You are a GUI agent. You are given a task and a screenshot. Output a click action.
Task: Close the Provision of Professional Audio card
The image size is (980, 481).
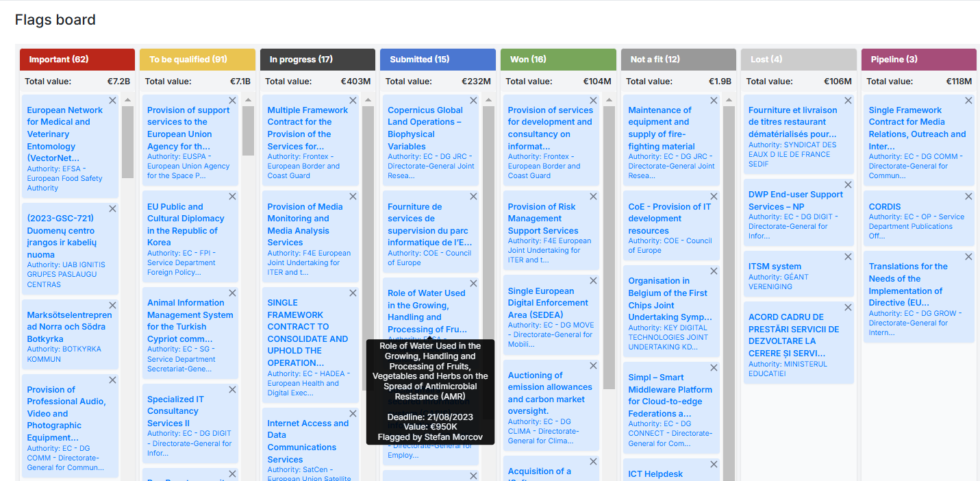112,380
